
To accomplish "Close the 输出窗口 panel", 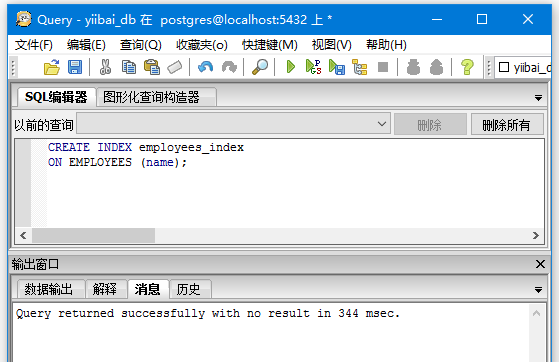I will [540, 264].
